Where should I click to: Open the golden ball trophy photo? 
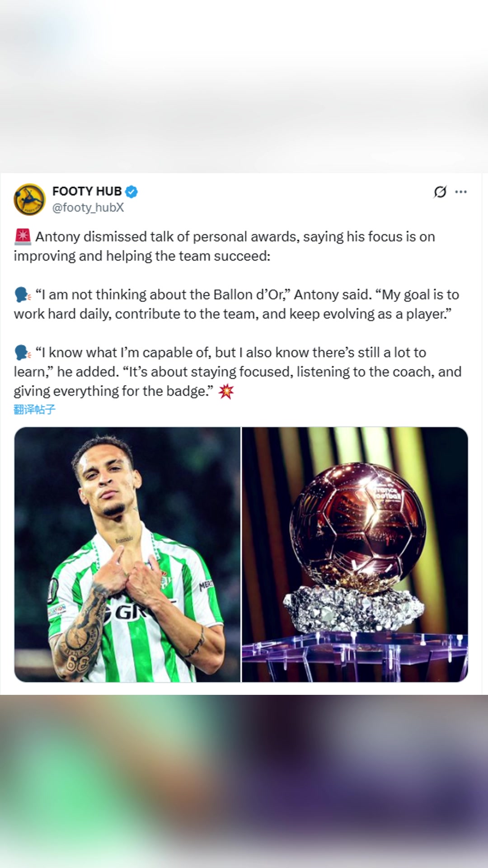(x=355, y=554)
